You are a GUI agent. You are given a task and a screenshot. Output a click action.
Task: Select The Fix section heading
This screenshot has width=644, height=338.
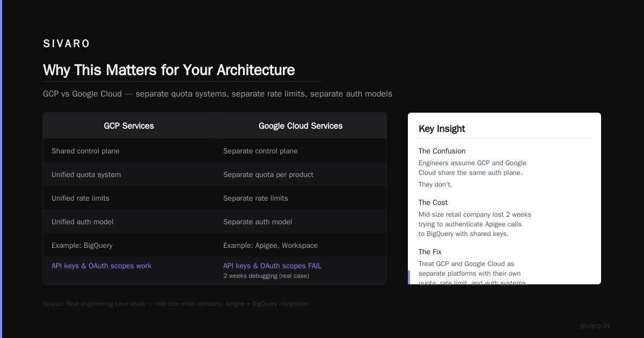click(x=430, y=252)
